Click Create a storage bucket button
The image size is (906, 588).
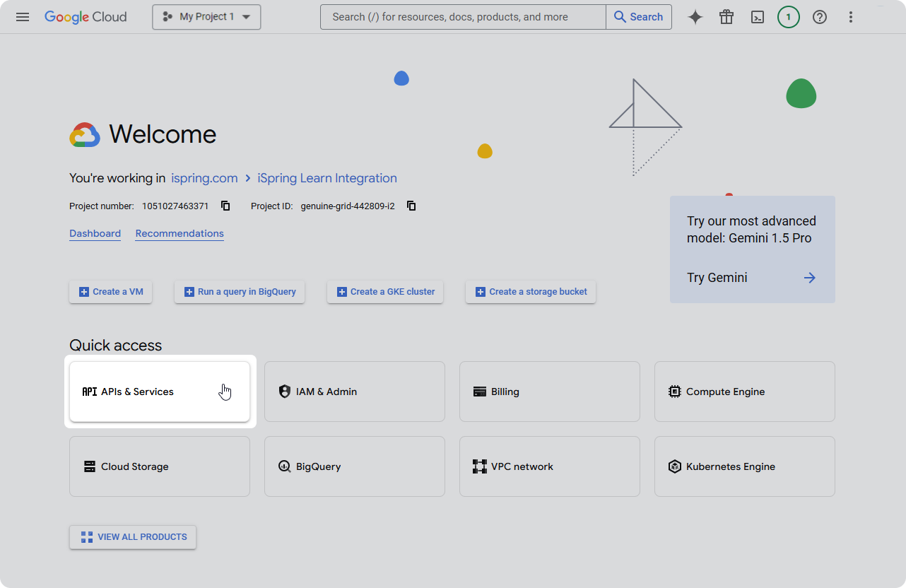[x=531, y=292]
